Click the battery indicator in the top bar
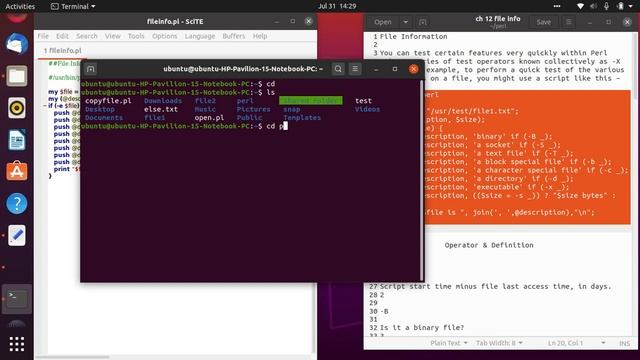Screen dimensions: 640x360 (620, 6)
